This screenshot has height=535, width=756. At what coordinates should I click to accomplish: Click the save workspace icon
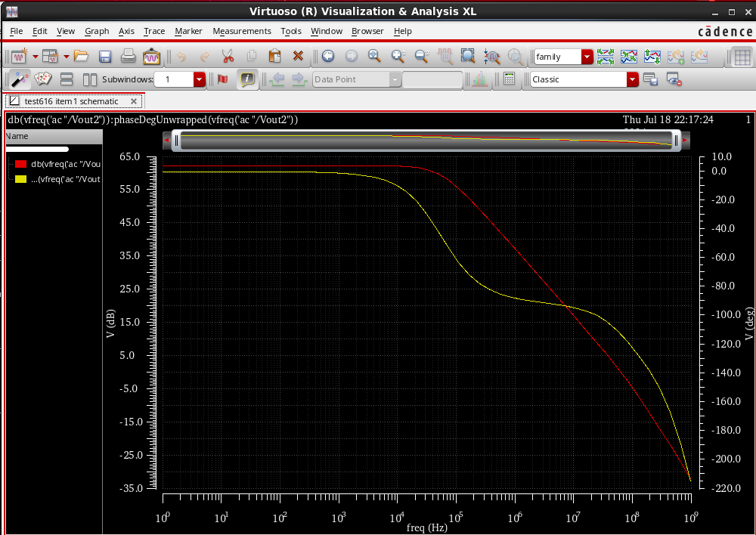650,79
